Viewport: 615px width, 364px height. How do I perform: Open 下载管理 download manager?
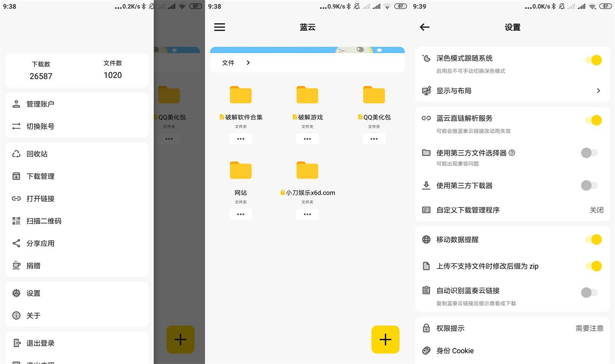(x=41, y=176)
